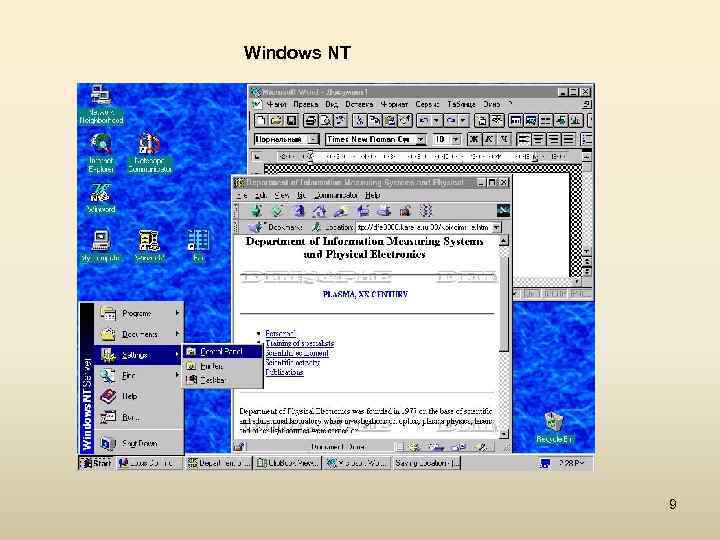Viewport: 720px width, 540px height.
Task: Switch to the Netscape Department taskbar button
Action: coord(219,463)
